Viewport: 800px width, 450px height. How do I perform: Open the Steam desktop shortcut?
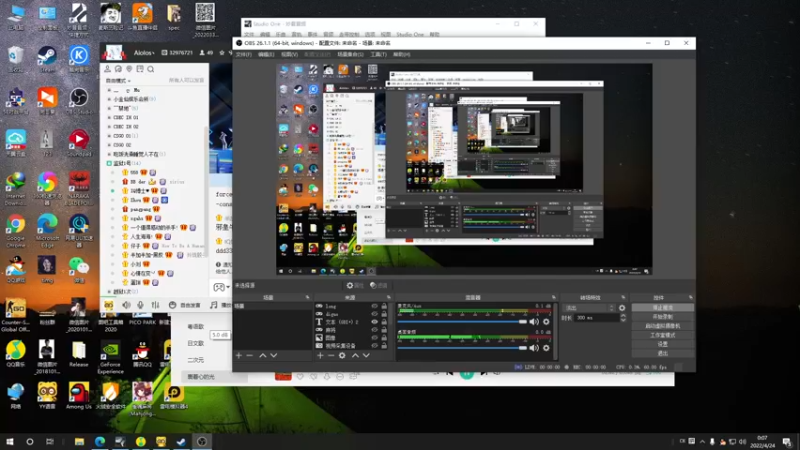(47, 59)
